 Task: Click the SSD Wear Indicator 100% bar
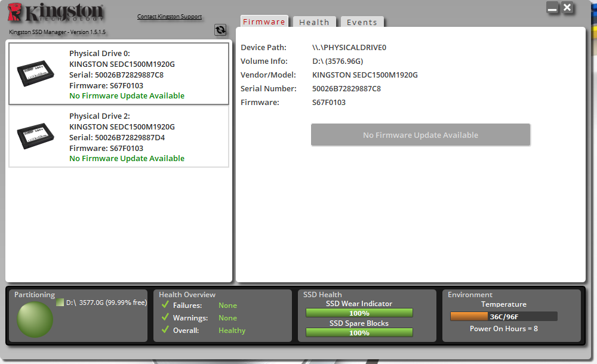pos(359,313)
